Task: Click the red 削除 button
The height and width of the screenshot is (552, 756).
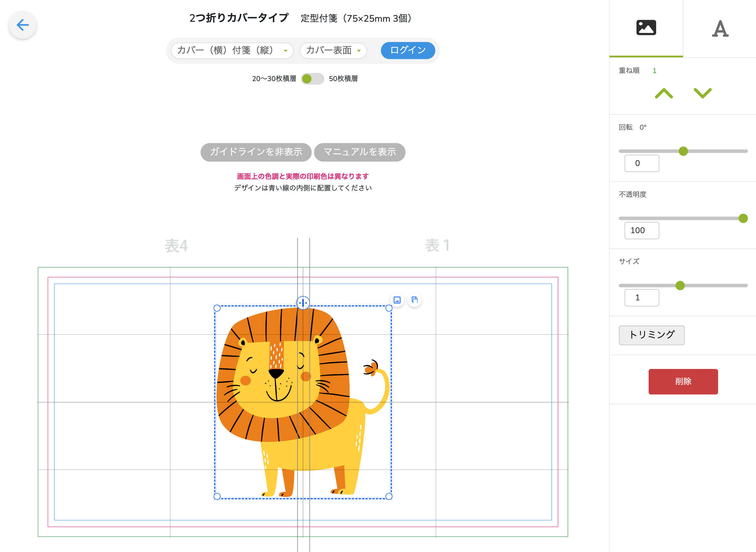Action: pos(683,381)
